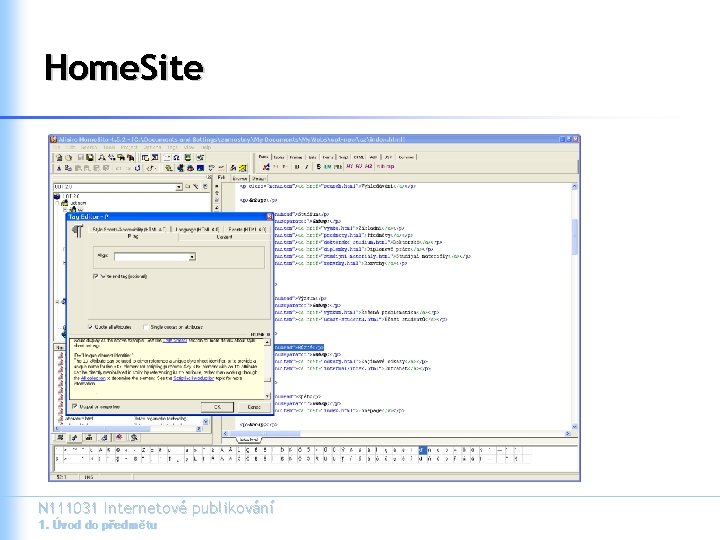Follow the 'Scripting Introduction' help link
Screen dimensions: 720x540
pos(193,378)
